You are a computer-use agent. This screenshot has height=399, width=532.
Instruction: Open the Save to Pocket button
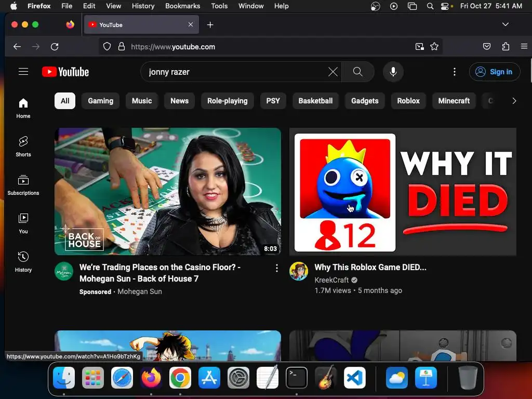486,46
